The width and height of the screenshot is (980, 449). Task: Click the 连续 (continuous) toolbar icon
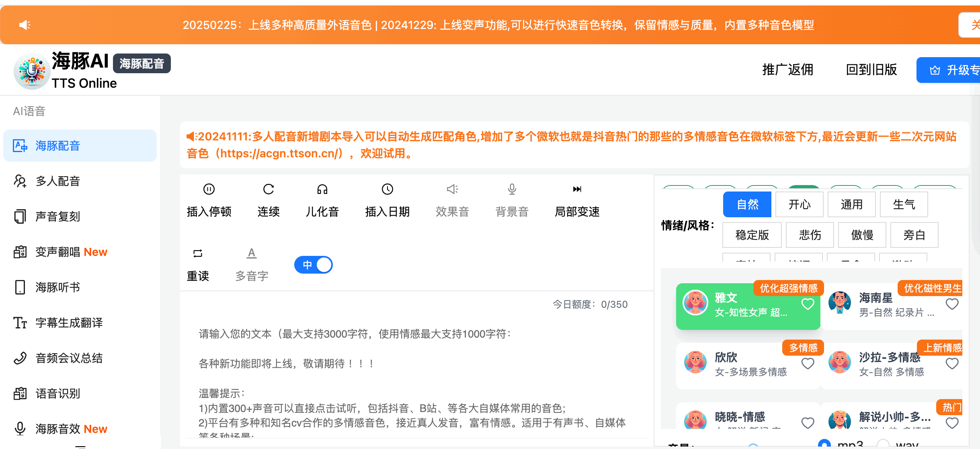click(269, 200)
